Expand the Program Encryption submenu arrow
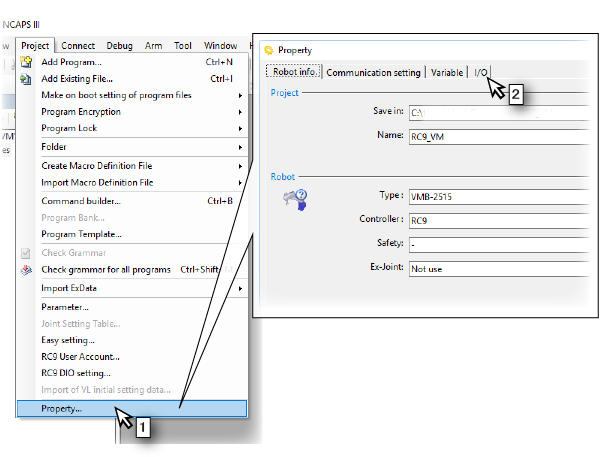Screen dimensions: 600x457 click(x=240, y=112)
